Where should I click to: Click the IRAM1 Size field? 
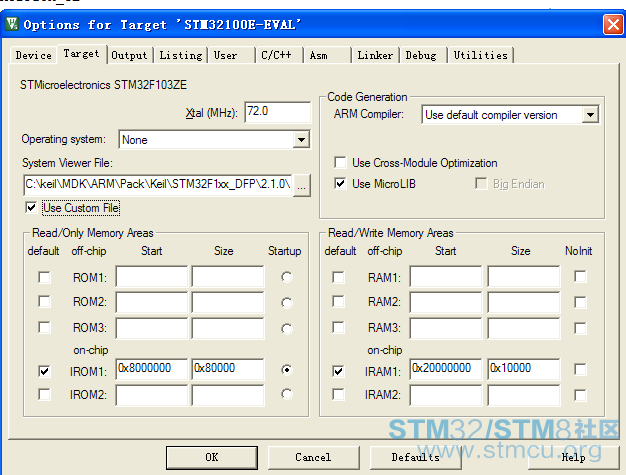pos(524,369)
